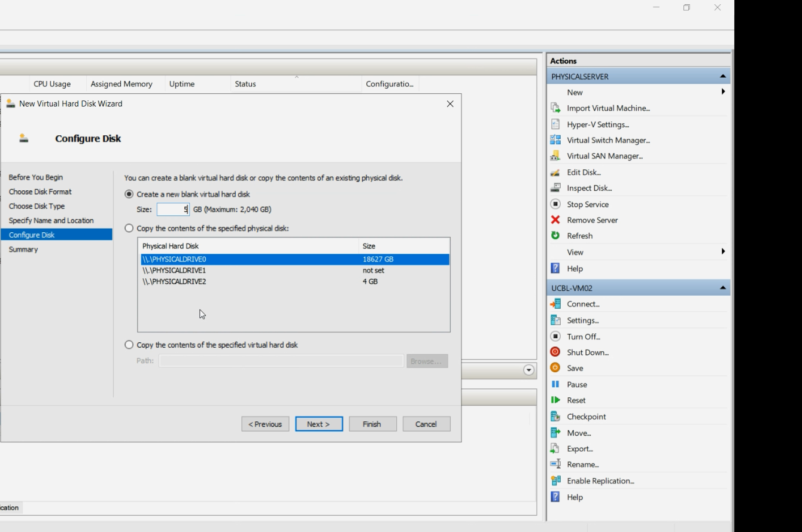Click the Connect icon for UCBL-VM02
Screen dimensions: 802x532
point(555,304)
